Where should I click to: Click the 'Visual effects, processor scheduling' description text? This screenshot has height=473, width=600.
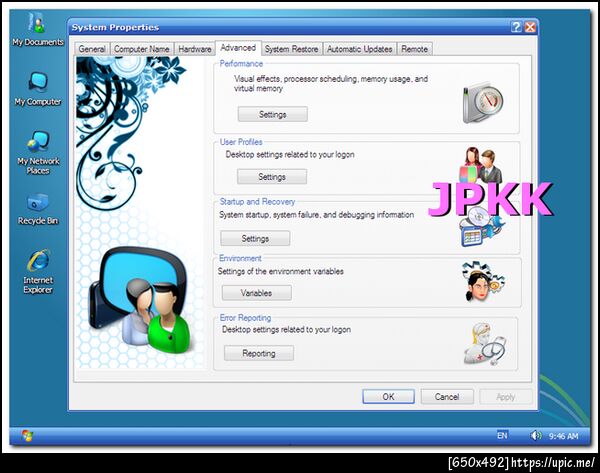(x=331, y=83)
